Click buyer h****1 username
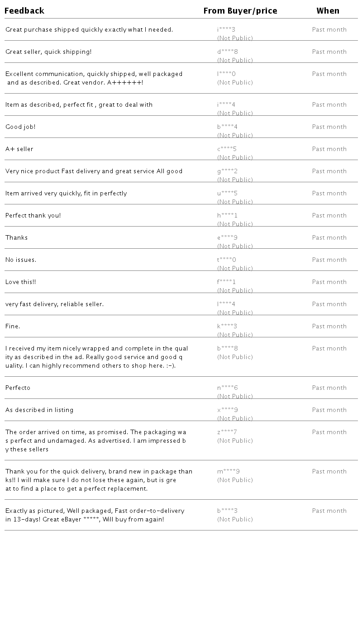 pos(227,216)
